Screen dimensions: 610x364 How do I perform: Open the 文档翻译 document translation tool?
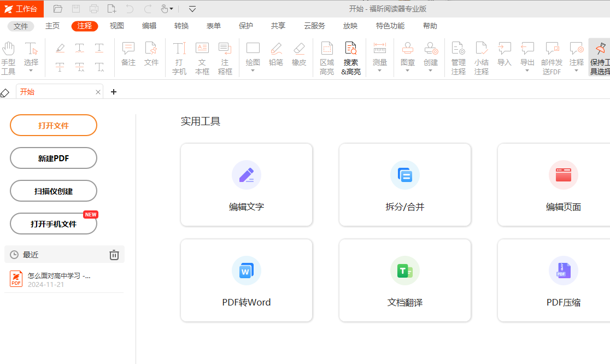coord(405,280)
